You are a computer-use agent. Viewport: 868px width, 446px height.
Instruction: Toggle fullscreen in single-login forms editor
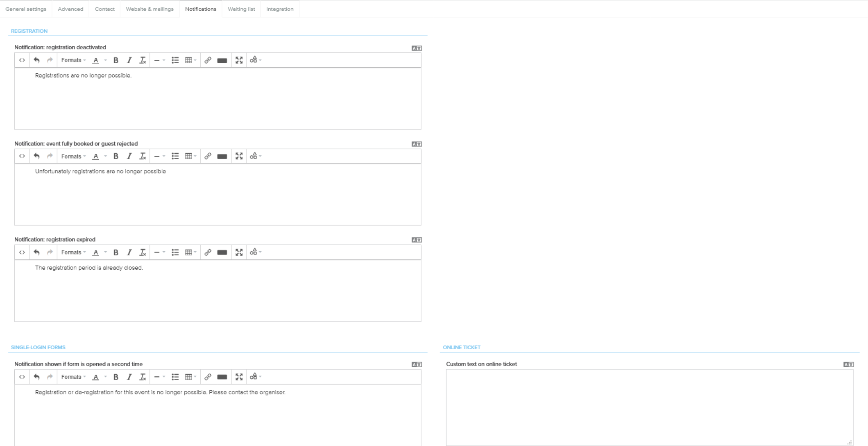coord(239,377)
